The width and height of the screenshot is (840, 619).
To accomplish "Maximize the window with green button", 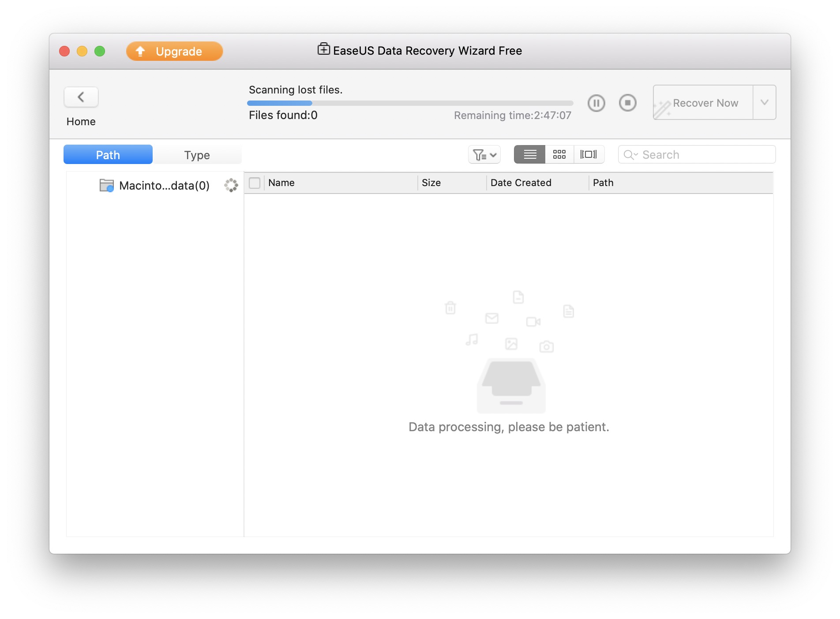I will pos(100,51).
